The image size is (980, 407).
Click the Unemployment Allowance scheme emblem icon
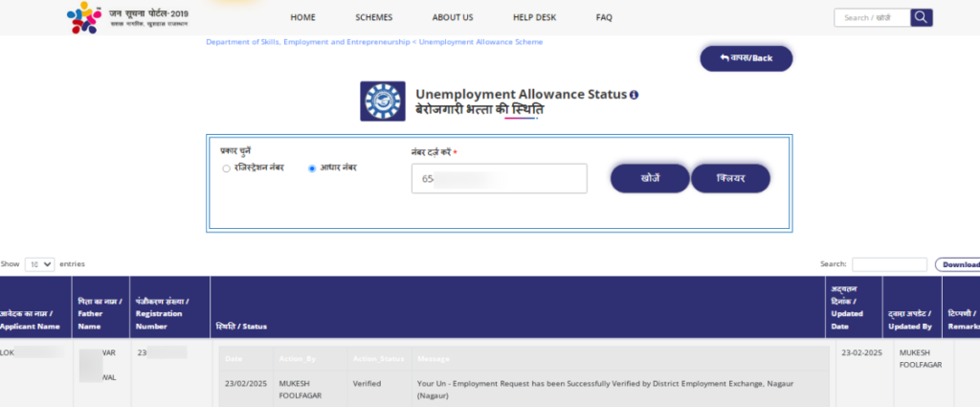pyautogui.click(x=383, y=102)
